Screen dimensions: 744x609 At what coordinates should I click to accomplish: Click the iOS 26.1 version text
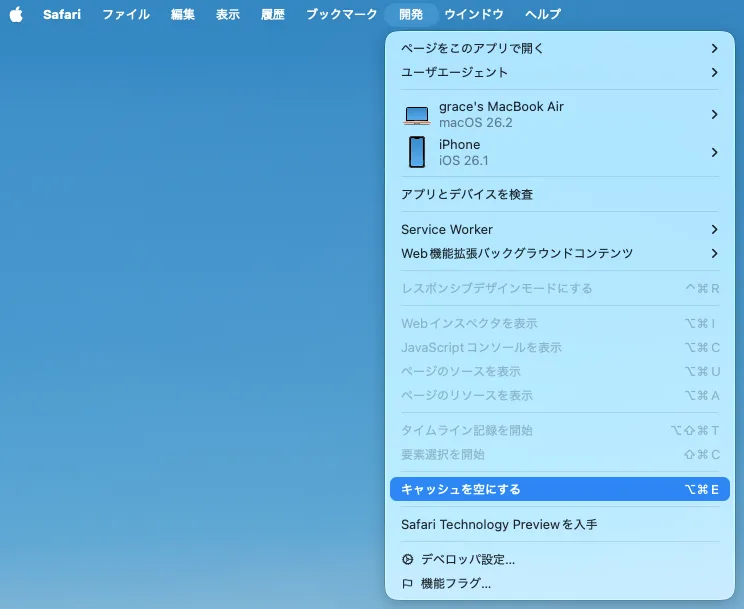(x=464, y=160)
